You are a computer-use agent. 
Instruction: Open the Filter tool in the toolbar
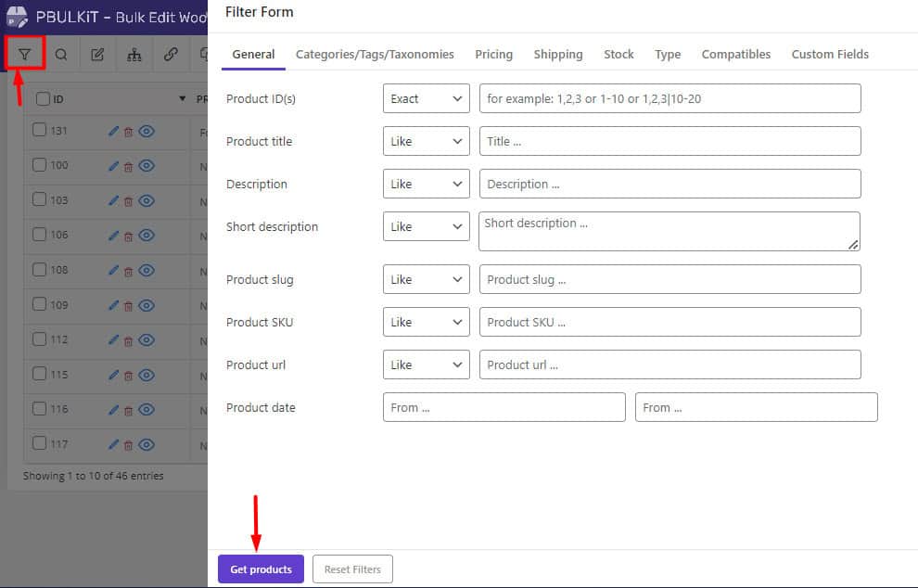click(25, 54)
